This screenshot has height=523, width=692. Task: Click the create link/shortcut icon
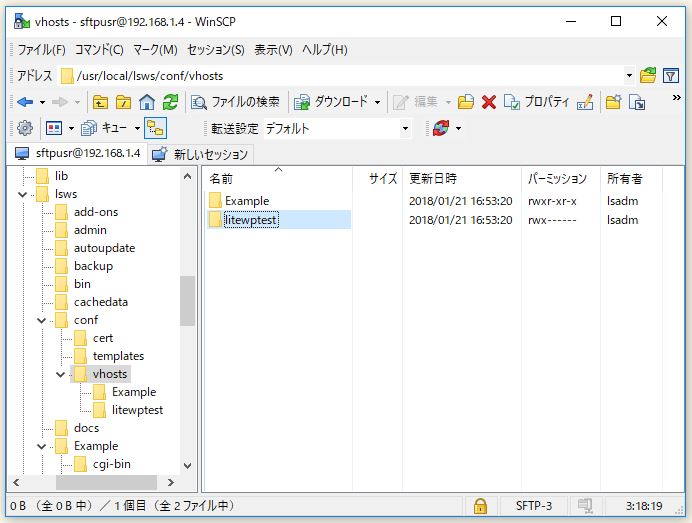(x=637, y=102)
